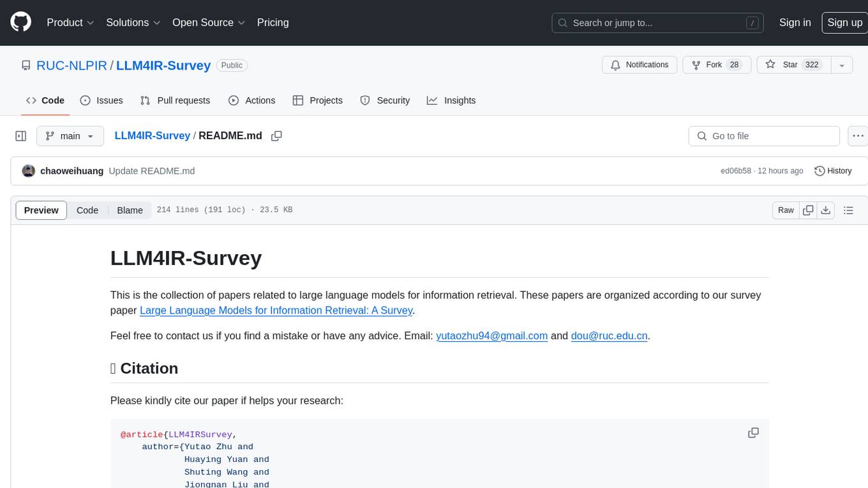Open the chaoweihuang author link
Screen dimensions: 868x488
click(x=71, y=171)
